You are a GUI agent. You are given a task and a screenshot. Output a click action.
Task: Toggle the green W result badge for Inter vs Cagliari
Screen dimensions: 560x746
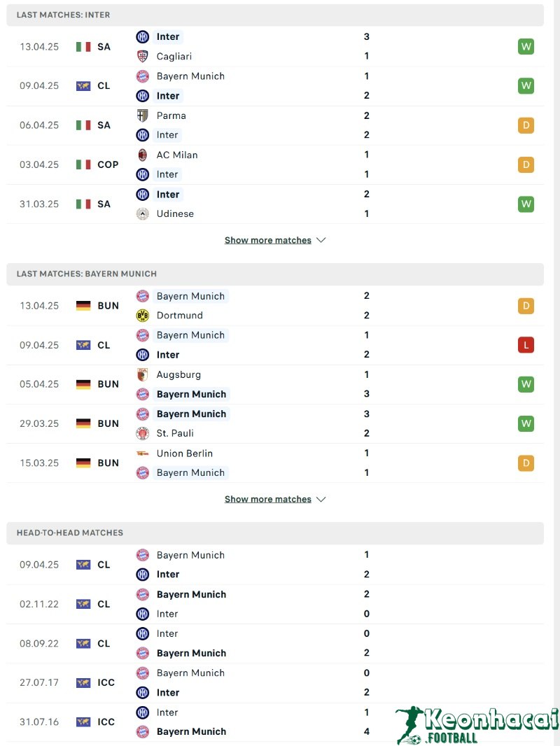coord(526,46)
